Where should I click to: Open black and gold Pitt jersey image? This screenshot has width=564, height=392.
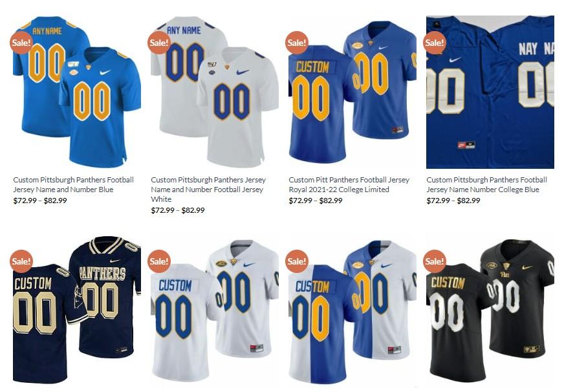click(490, 310)
